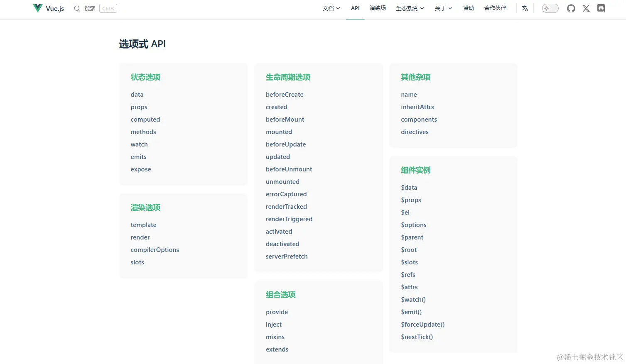Open the created lifecycle link
The image size is (626, 364).
[276, 107]
